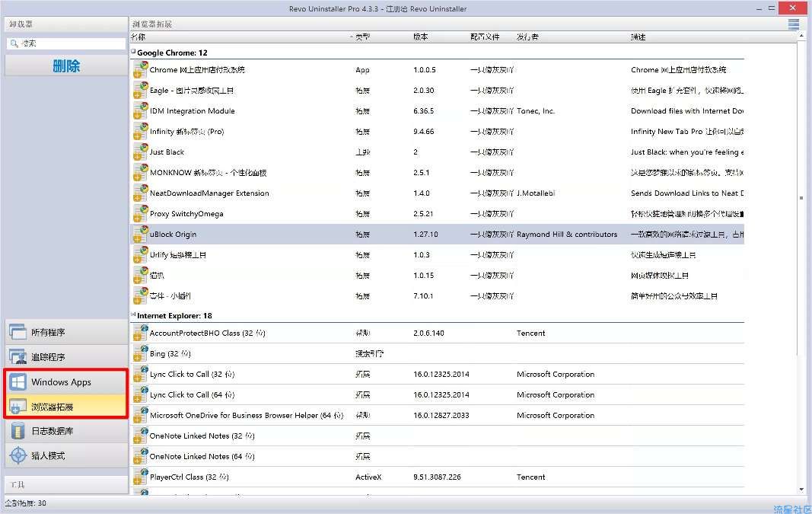The image size is (812, 514).
Task: Click publisher 'J.Motallebi'
Action: click(x=536, y=193)
